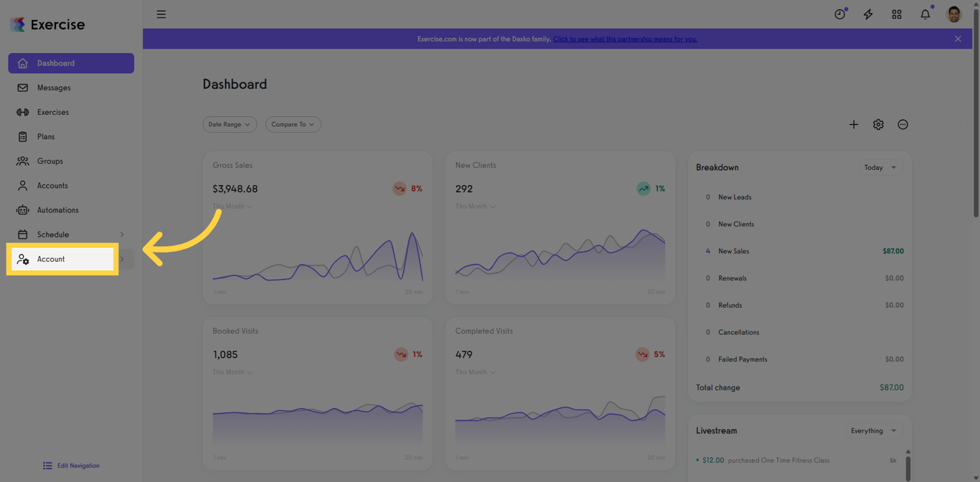Open dashboard settings gear icon
The image size is (980, 482).
[878, 125]
